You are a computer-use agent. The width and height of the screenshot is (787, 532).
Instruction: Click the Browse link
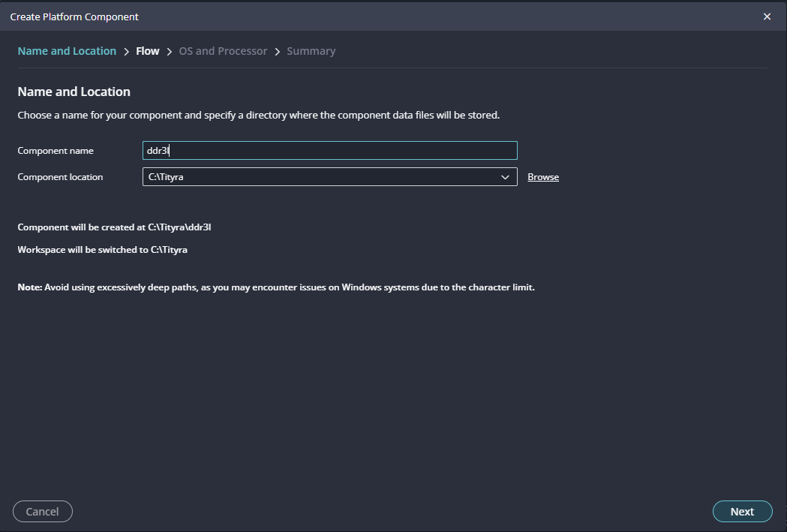point(543,177)
